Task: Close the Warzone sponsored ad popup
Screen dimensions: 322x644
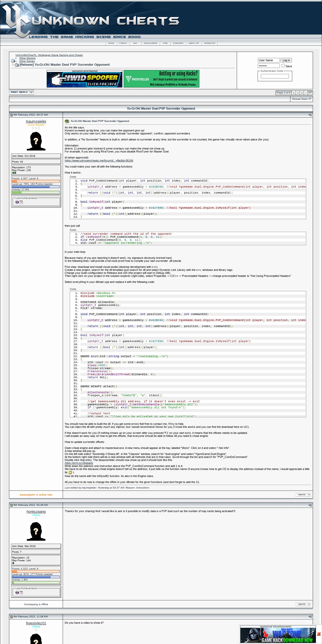Action: pos(319,634)
